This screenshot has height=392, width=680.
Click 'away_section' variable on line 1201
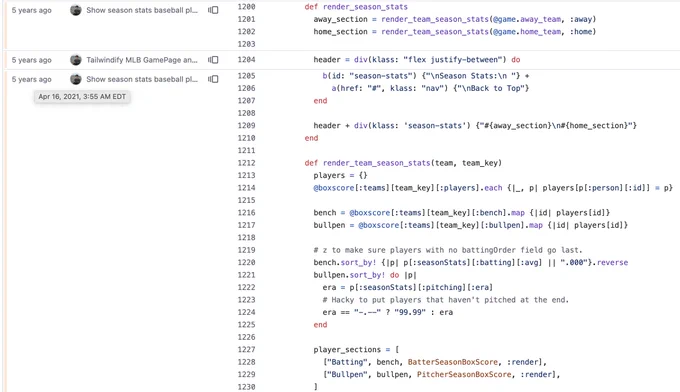point(340,20)
